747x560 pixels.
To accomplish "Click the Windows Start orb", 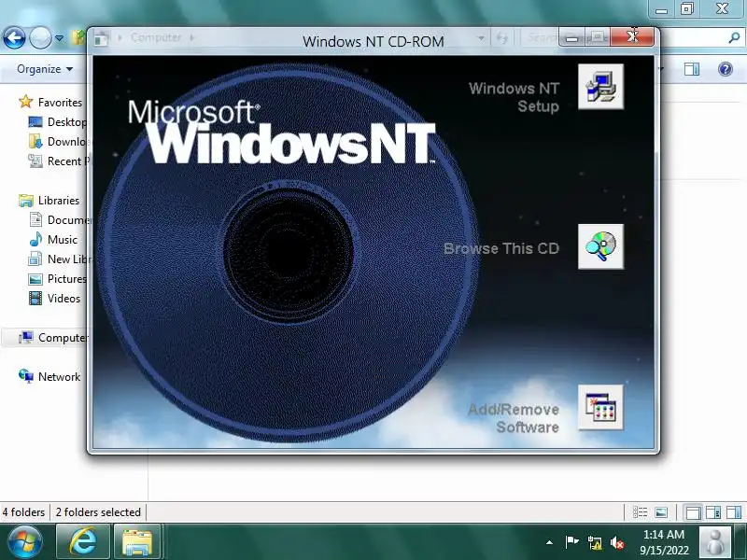I will click(25, 542).
